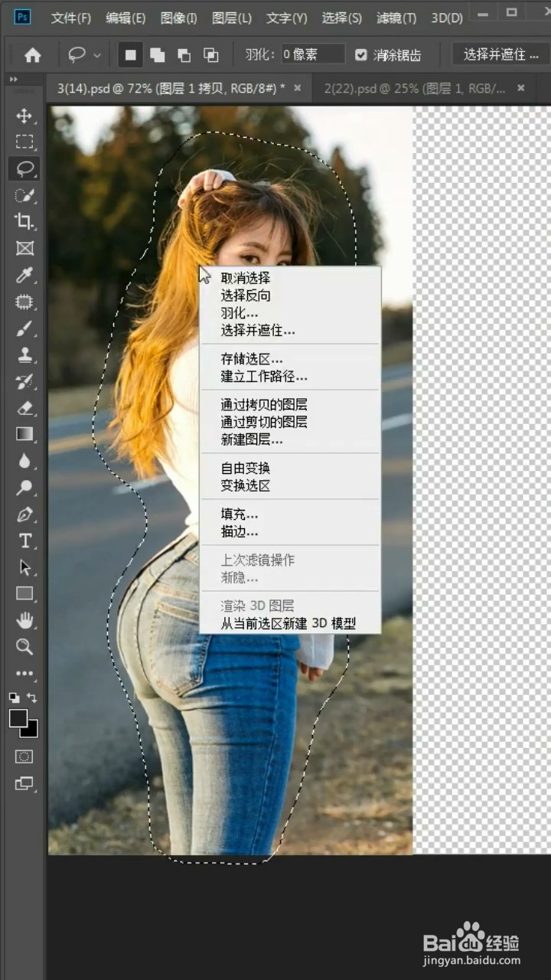Select the Dodge tool

[x=24, y=487]
